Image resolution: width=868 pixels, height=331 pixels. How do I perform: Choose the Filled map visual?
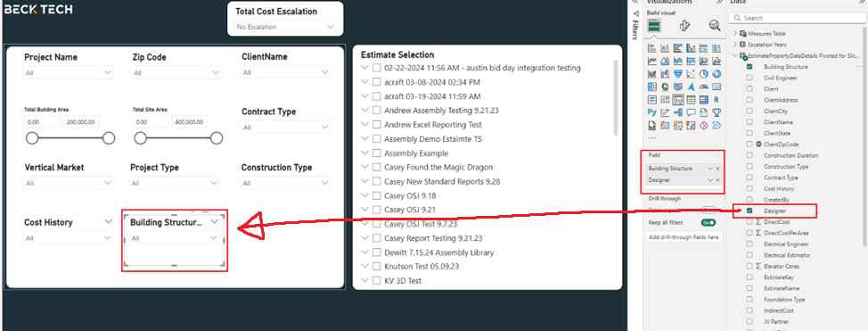pos(678,87)
